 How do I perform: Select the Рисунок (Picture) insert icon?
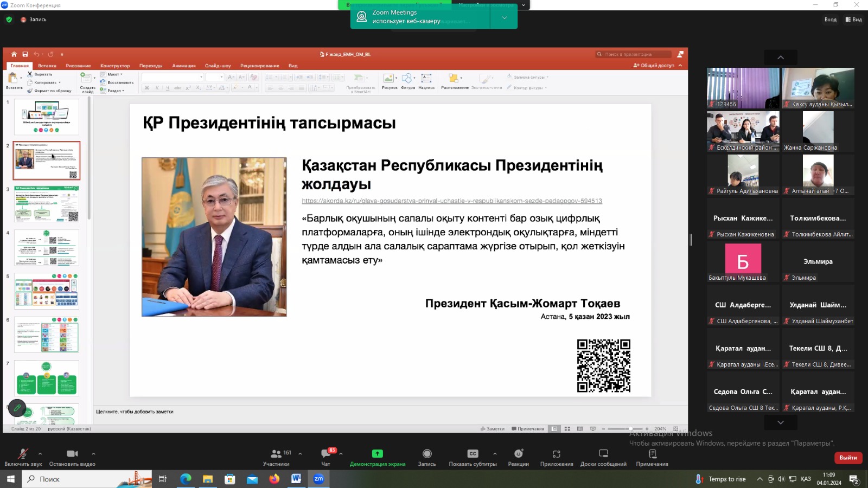(390, 79)
